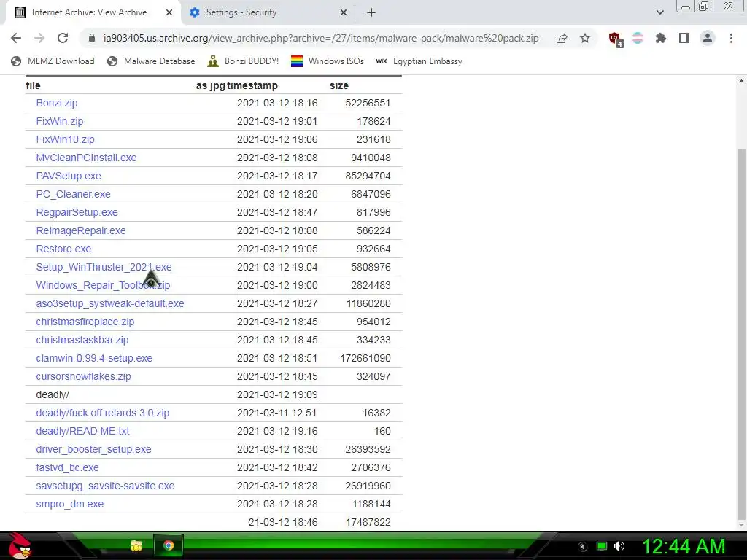
Task: Expand the tab search chevron
Action: 659,12
